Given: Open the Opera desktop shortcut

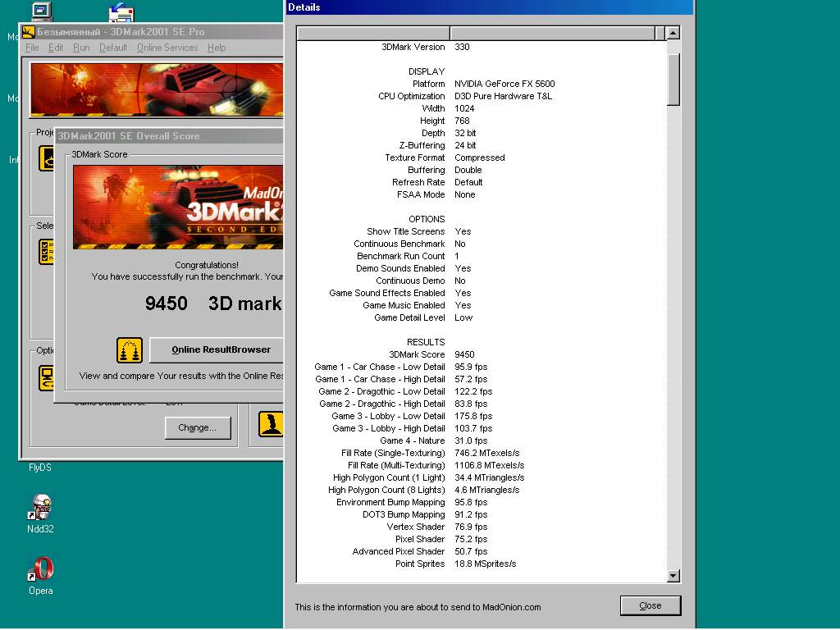Looking at the screenshot, I should click(40, 571).
